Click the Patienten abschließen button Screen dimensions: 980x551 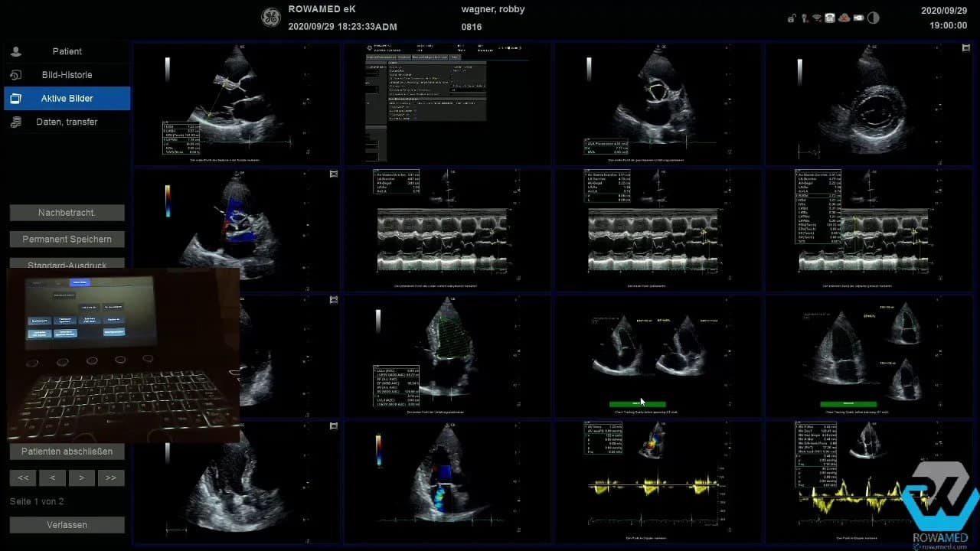67,452
